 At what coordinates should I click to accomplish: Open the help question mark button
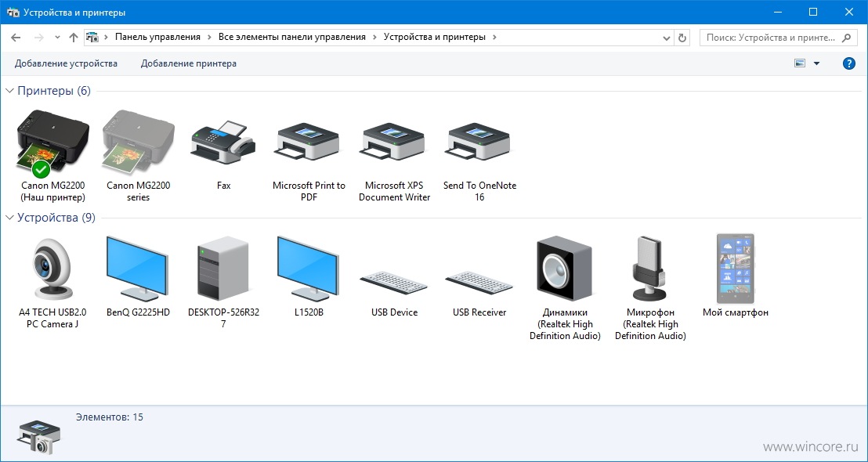848,63
